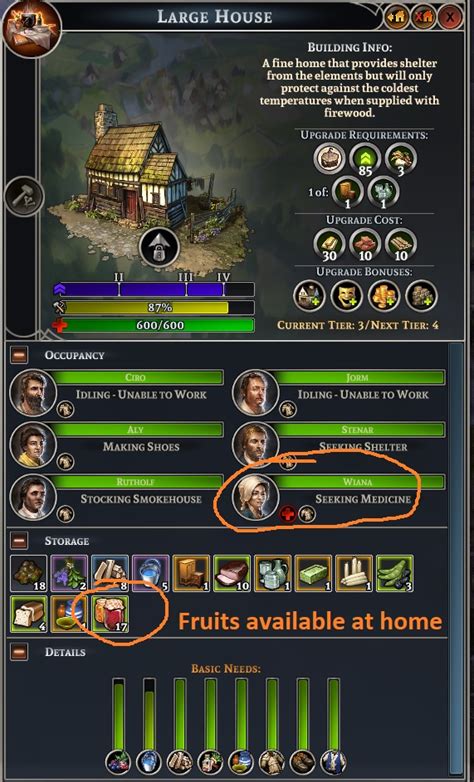The width and height of the screenshot is (474, 782).
Task: Click the bread loaf storage item
Action: [x=28, y=614]
